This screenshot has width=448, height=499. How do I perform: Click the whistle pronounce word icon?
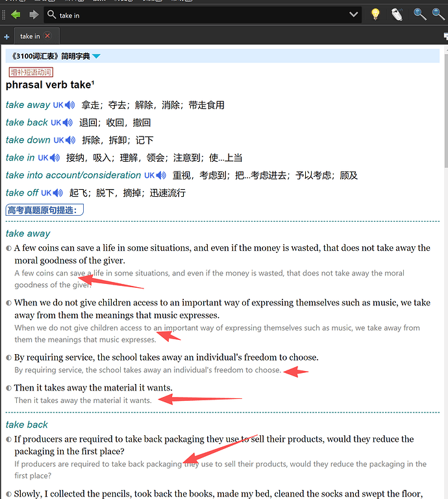[396, 14]
